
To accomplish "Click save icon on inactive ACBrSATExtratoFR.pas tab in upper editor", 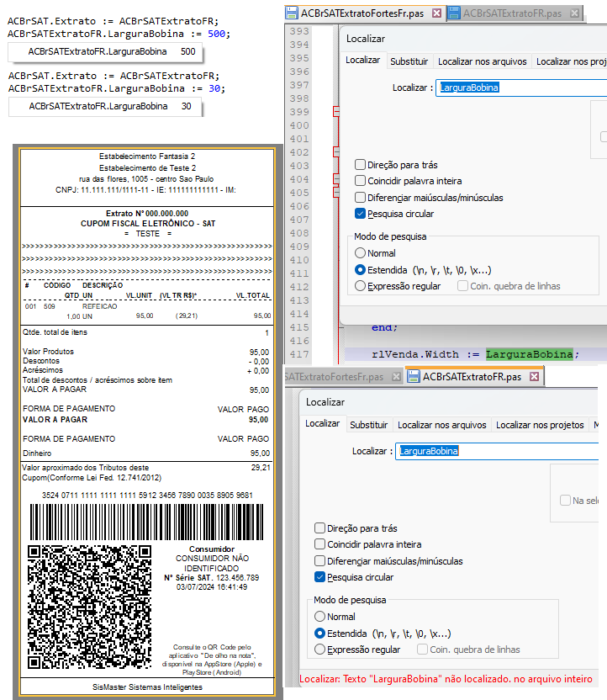I will coord(454,13).
